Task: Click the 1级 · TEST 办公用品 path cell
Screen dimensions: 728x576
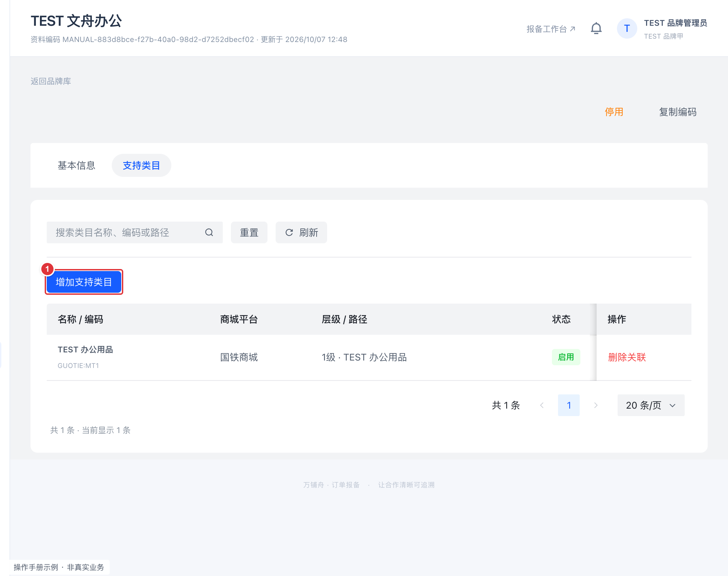Action: pos(364,357)
